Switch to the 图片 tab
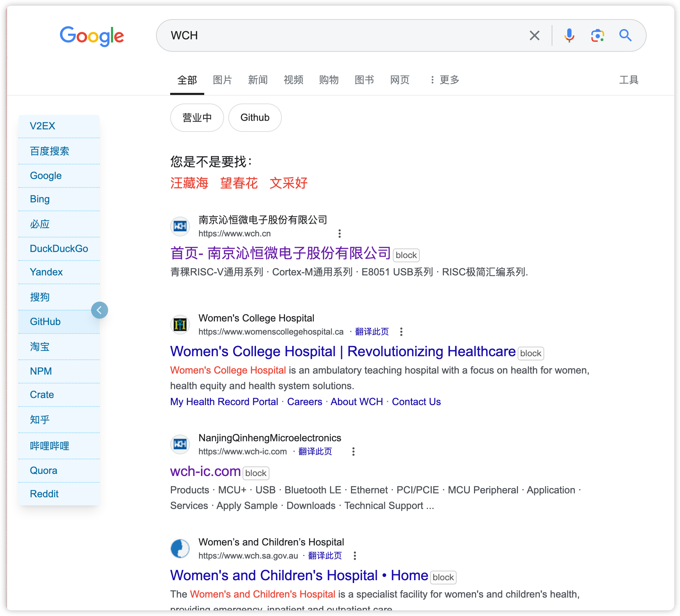The image size is (680, 616). click(x=222, y=80)
